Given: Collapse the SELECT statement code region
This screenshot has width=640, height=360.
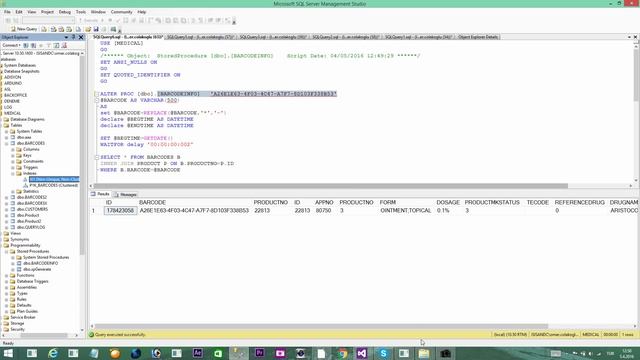Looking at the screenshot, I should coord(97,157).
